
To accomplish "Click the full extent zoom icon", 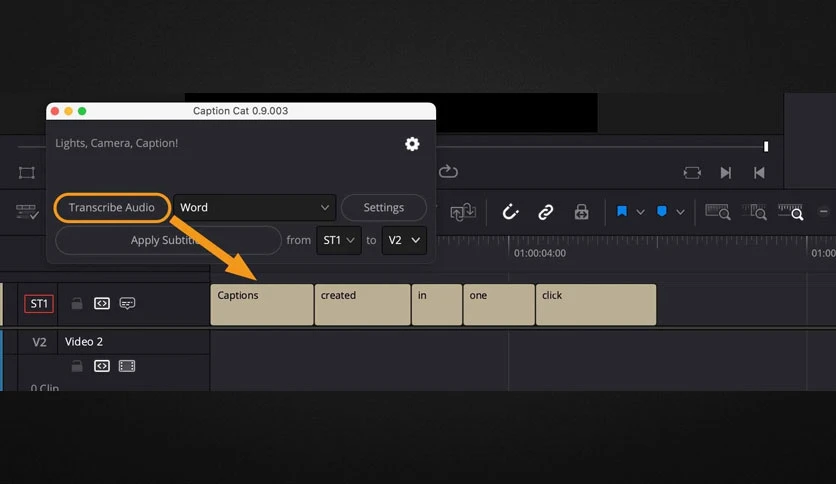I will point(718,212).
